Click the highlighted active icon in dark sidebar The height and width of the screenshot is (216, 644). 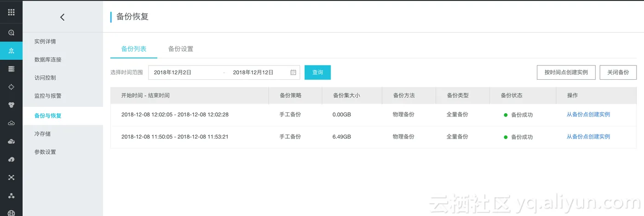(x=11, y=51)
